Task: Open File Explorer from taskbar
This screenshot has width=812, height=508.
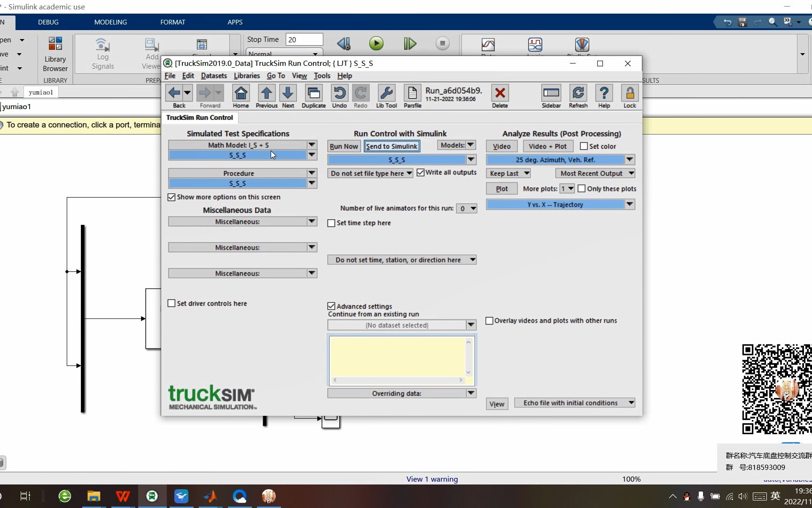Action: pos(94,496)
